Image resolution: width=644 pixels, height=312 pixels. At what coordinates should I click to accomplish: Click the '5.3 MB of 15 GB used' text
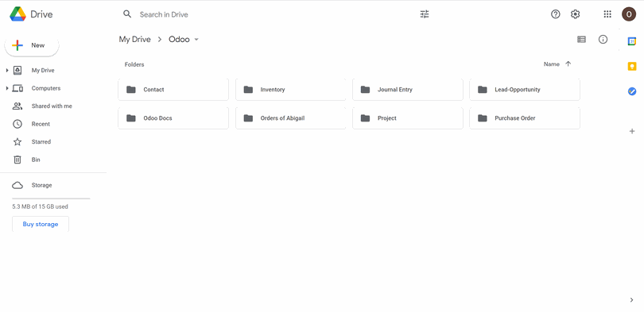[41, 206]
